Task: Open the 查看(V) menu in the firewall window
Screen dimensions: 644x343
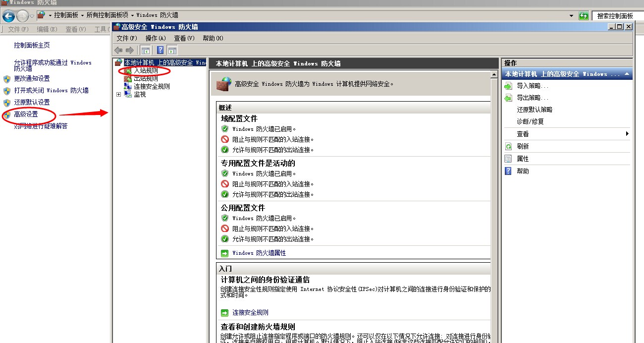Action: (184, 38)
